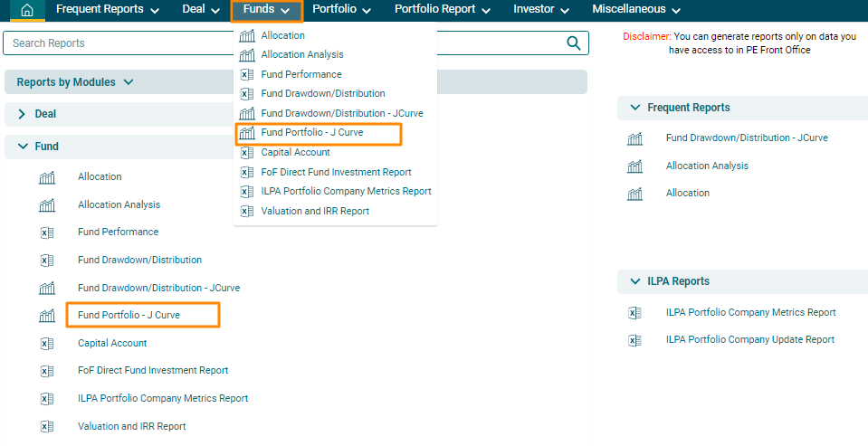Click chart icon beside Allocation Analysis in Frequent Reports
This screenshot has width=868, height=446.
tap(634, 166)
